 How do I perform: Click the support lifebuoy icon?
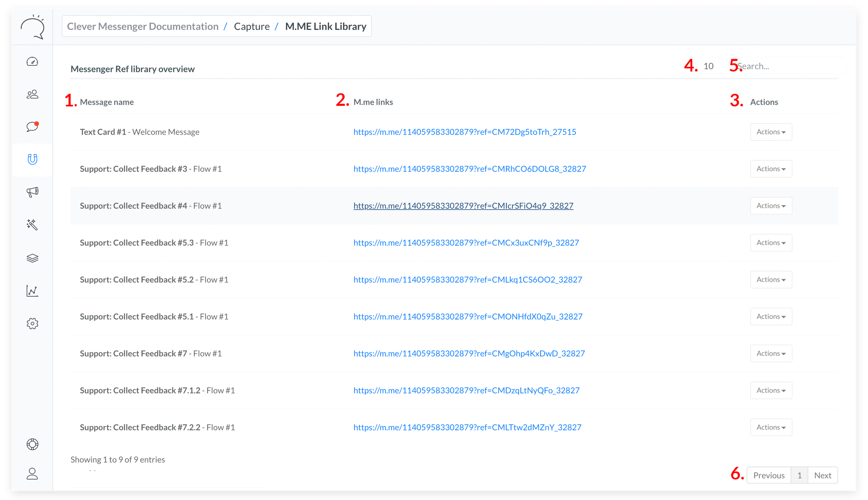[32, 444]
